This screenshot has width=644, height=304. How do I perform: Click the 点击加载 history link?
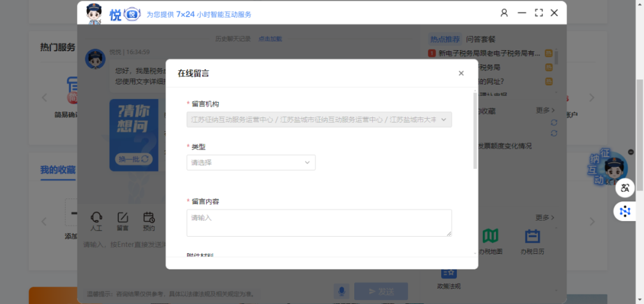(270, 39)
